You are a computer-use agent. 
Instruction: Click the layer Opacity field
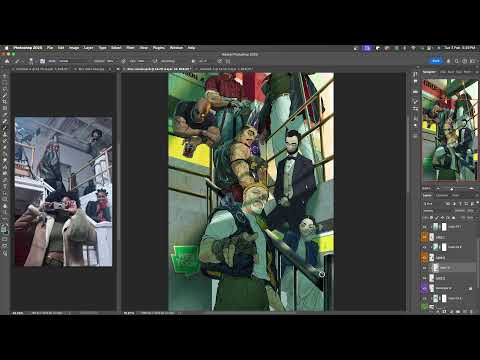tap(471, 211)
